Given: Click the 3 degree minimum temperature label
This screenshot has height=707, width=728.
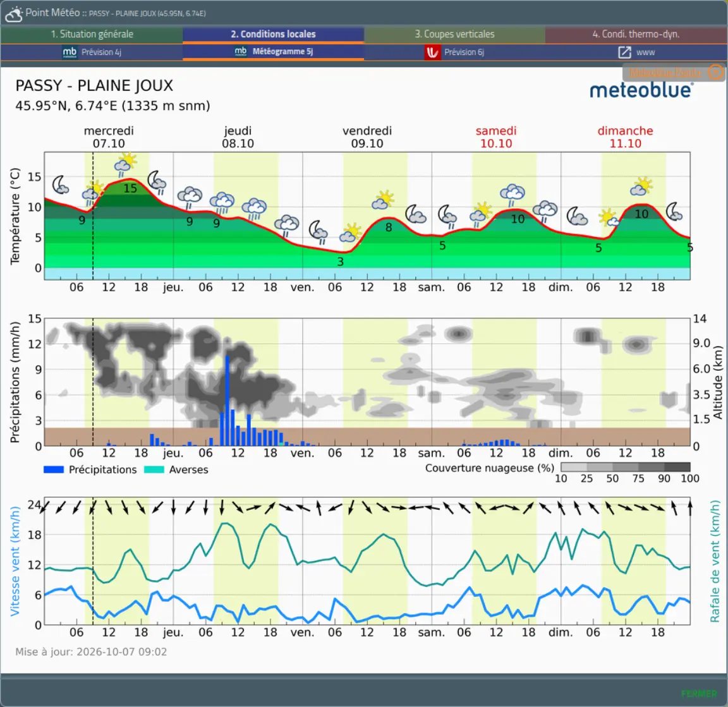Looking at the screenshot, I should (341, 262).
